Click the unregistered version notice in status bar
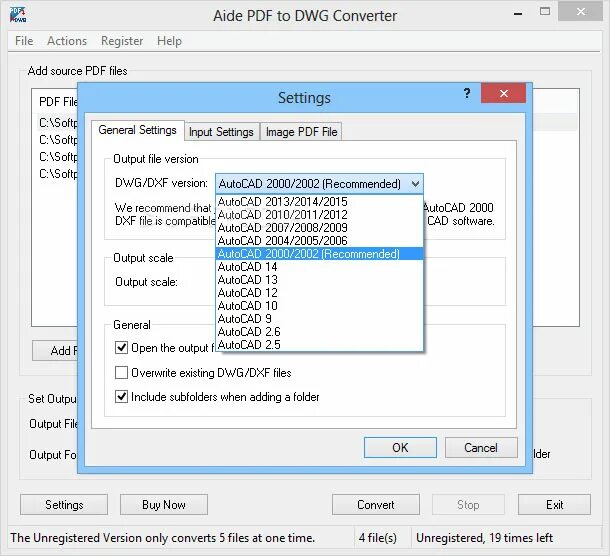 (163, 538)
